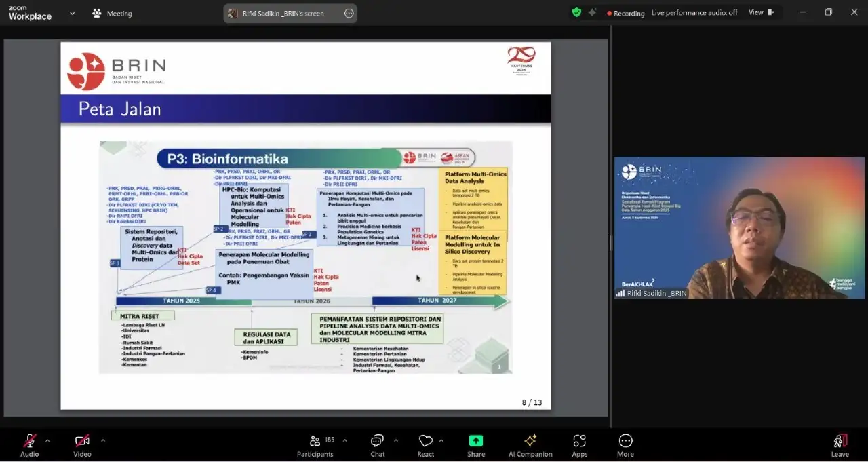Start camera using the Video button
The width and height of the screenshot is (868, 462).
(x=82, y=444)
